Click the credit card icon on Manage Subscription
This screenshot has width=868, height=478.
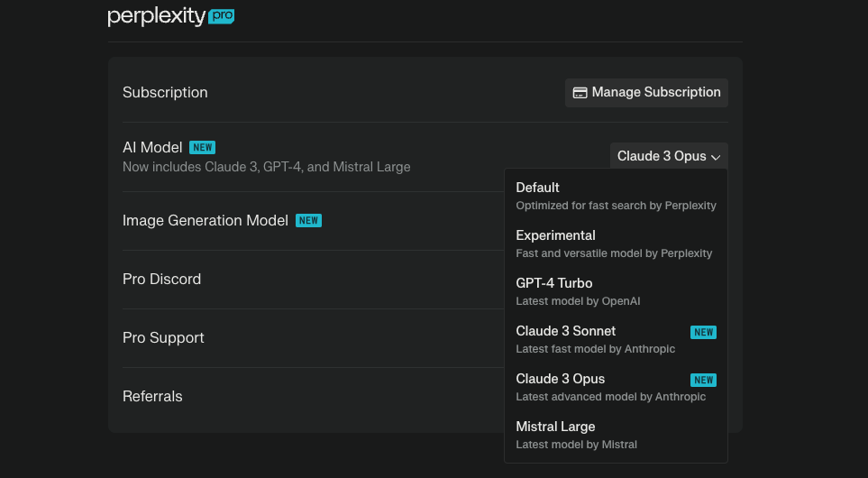[580, 93]
